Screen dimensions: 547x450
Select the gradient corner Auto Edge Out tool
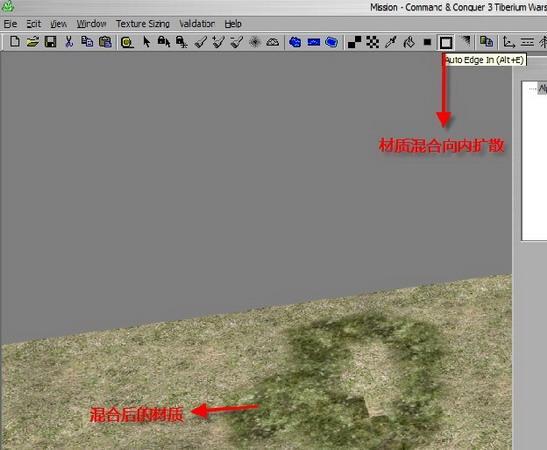(x=465, y=42)
